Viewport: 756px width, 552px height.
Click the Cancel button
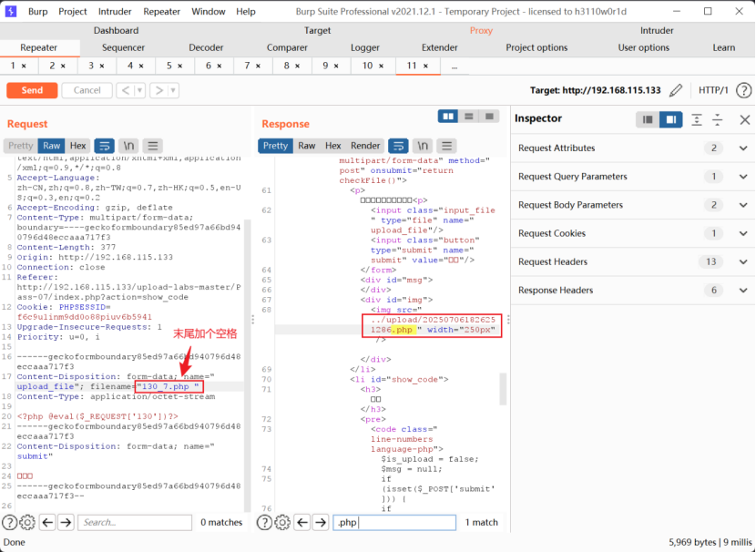coord(87,90)
